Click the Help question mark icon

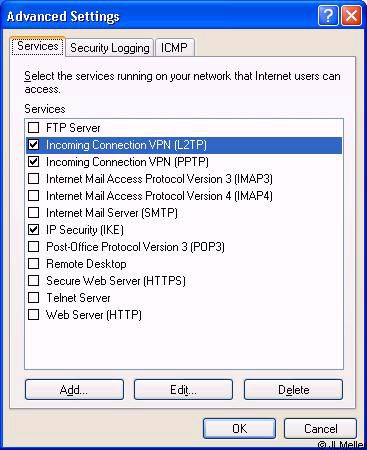click(x=328, y=16)
